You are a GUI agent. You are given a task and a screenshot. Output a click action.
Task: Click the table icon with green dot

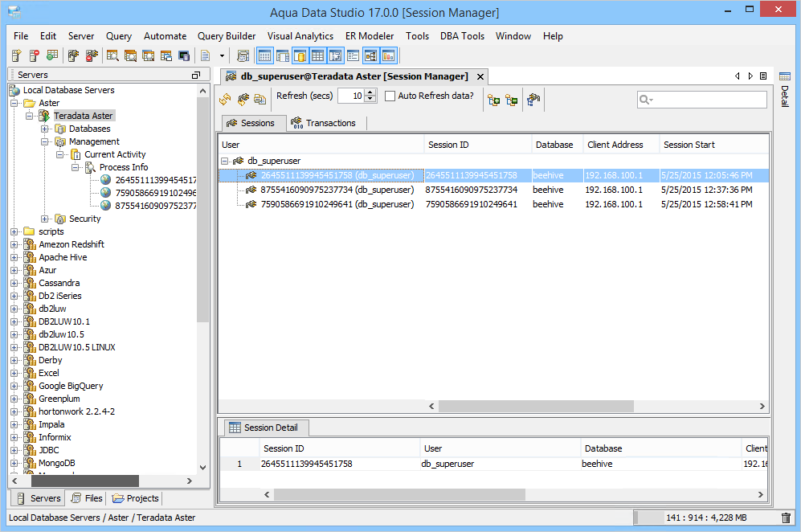pyautogui.click(x=52, y=55)
